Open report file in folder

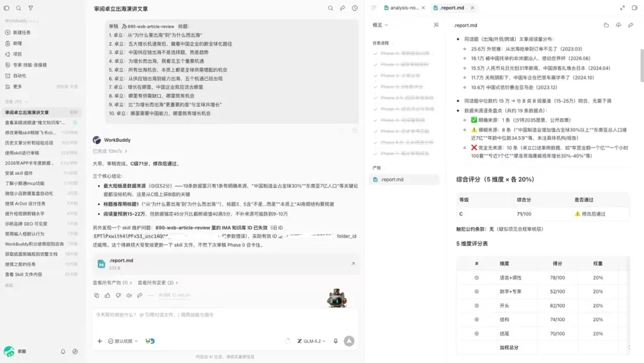coord(606,25)
